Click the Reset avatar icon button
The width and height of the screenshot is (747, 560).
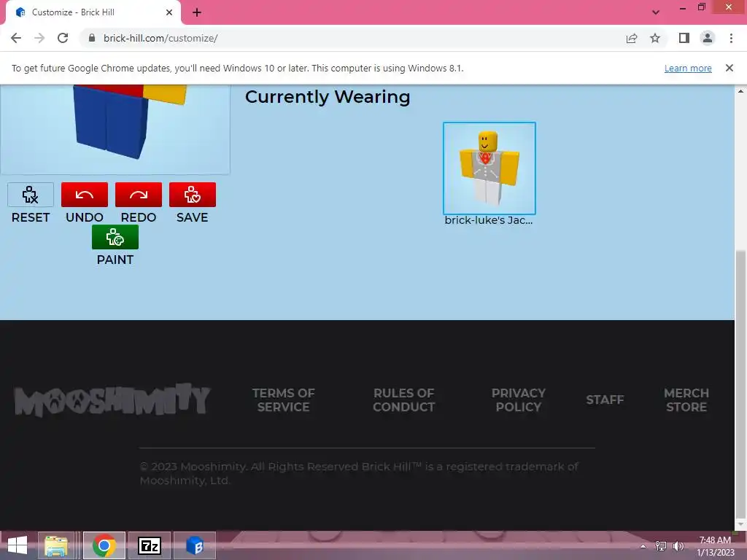(x=31, y=195)
